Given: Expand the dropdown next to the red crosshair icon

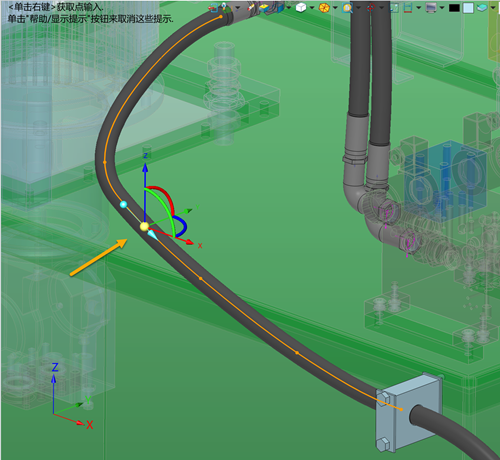Looking at the screenshot, I should tap(381, 7).
